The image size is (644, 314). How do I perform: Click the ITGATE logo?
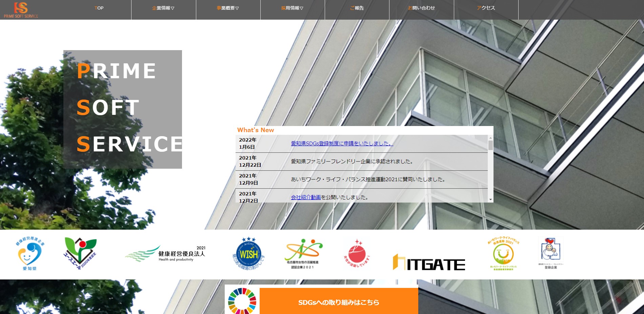click(429, 263)
